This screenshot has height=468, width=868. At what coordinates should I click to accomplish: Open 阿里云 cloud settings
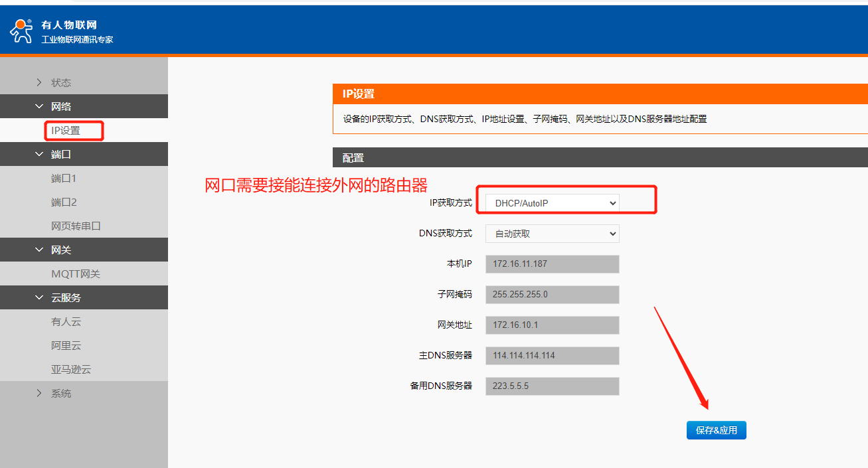66,346
